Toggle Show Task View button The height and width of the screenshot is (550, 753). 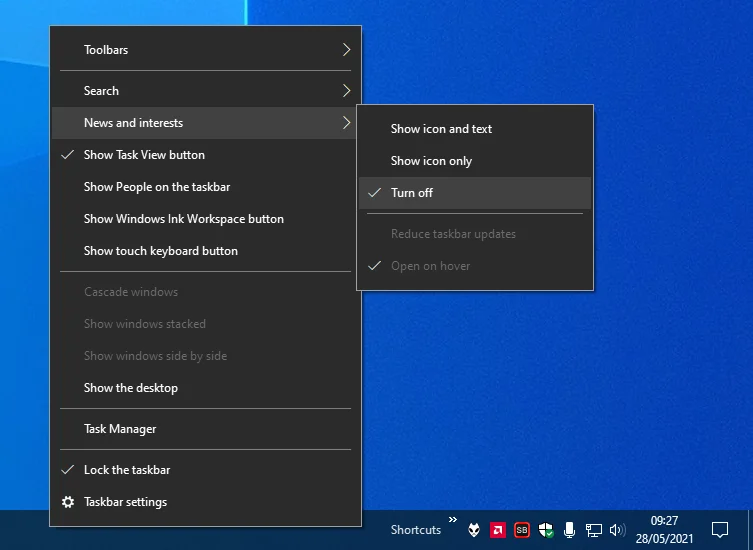(206, 155)
